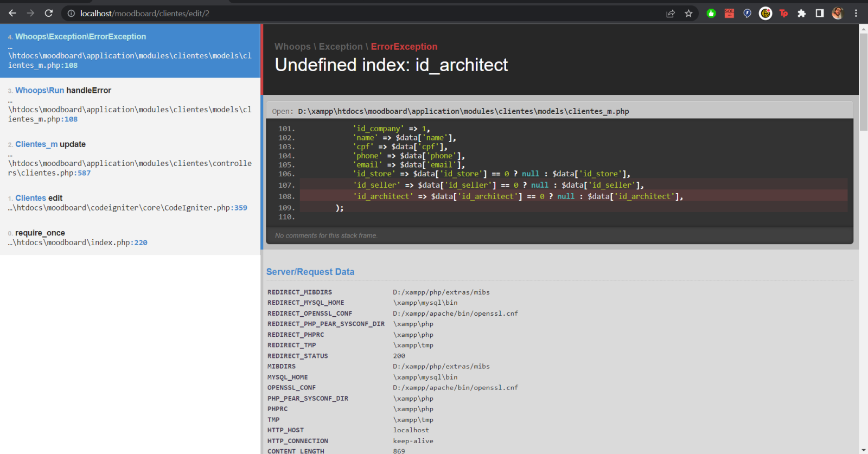Click the clientes_m.php file path link
This screenshot has width=868, height=454.
tap(463, 111)
